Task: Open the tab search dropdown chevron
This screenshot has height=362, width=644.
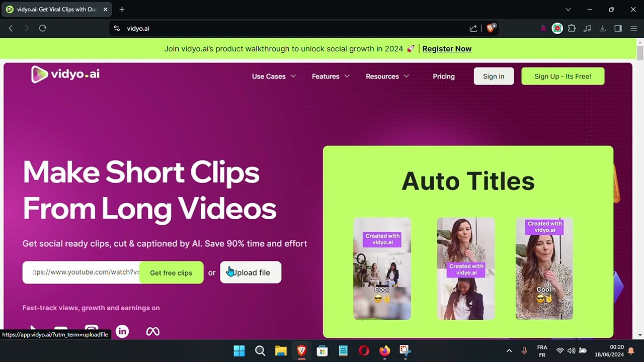Action: coord(568,10)
